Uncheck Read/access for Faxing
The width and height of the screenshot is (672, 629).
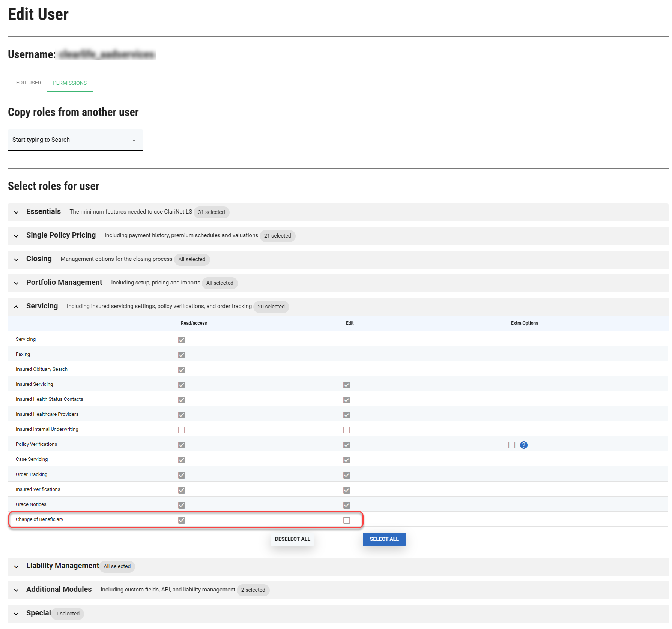click(x=182, y=355)
